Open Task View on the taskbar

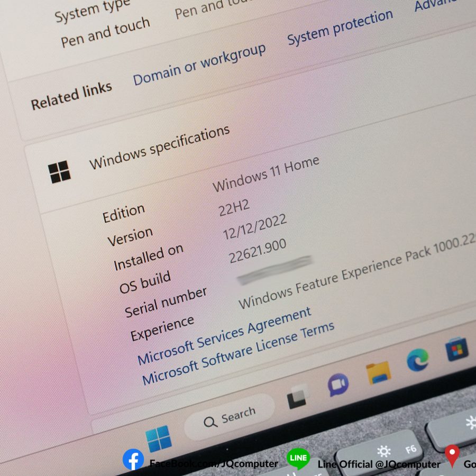[297, 396]
